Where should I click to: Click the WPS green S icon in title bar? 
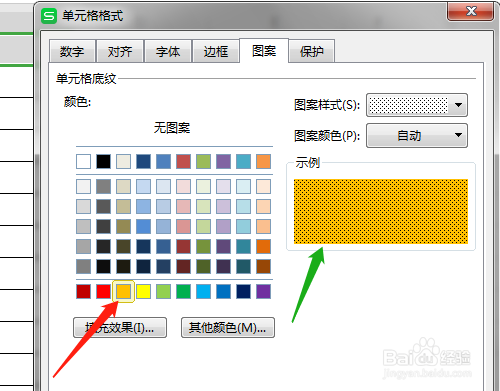[x=49, y=16]
